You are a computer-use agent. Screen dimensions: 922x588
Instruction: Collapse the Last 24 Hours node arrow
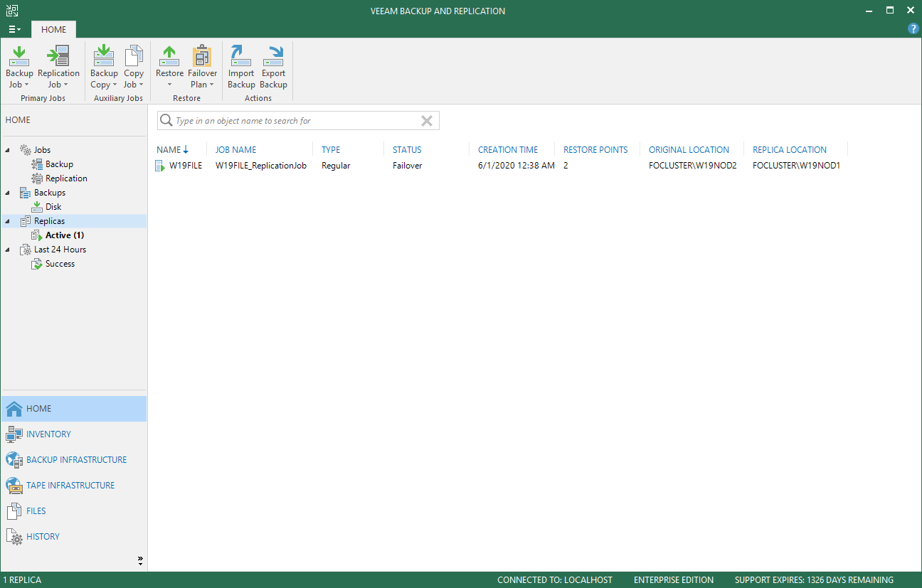tap(8, 250)
